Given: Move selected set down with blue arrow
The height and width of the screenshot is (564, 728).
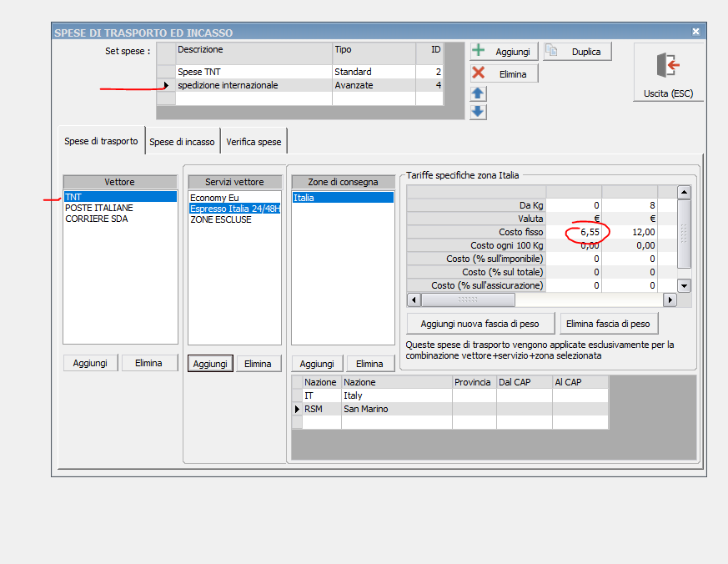Looking at the screenshot, I should [x=478, y=112].
